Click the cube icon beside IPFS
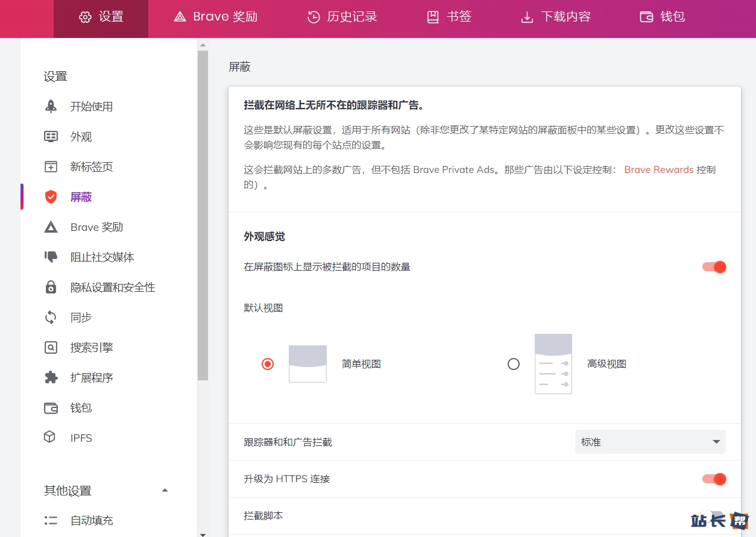 pyautogui.click(x=50, y=438)
